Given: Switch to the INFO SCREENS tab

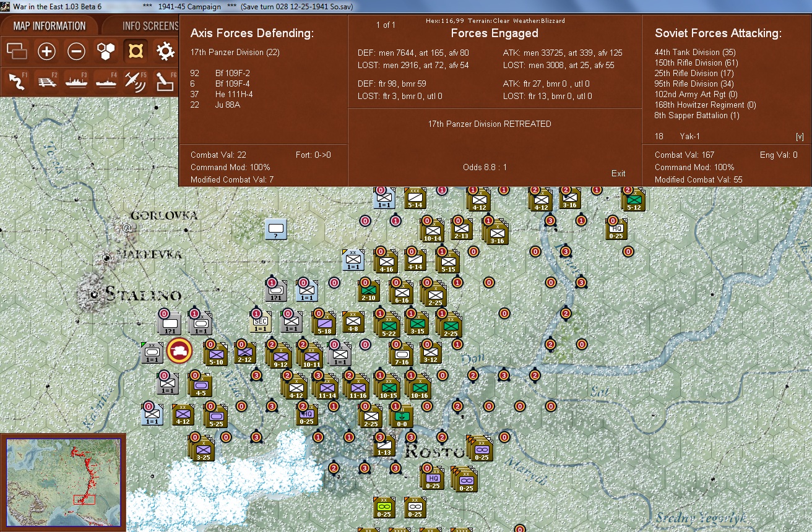Looking at the screenshot, I should (149, 26).
